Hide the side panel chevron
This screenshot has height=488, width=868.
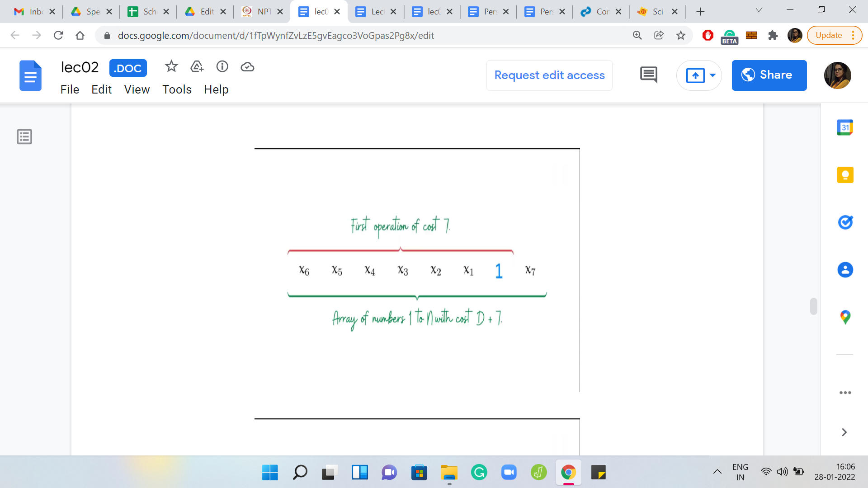pos(844,432)
